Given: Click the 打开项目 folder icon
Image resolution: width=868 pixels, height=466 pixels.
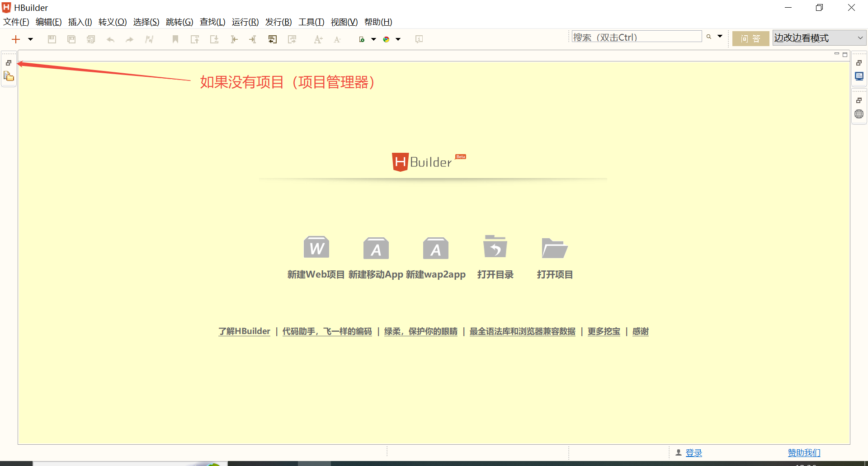Looking at the screenshot, I should coord(555,248).
